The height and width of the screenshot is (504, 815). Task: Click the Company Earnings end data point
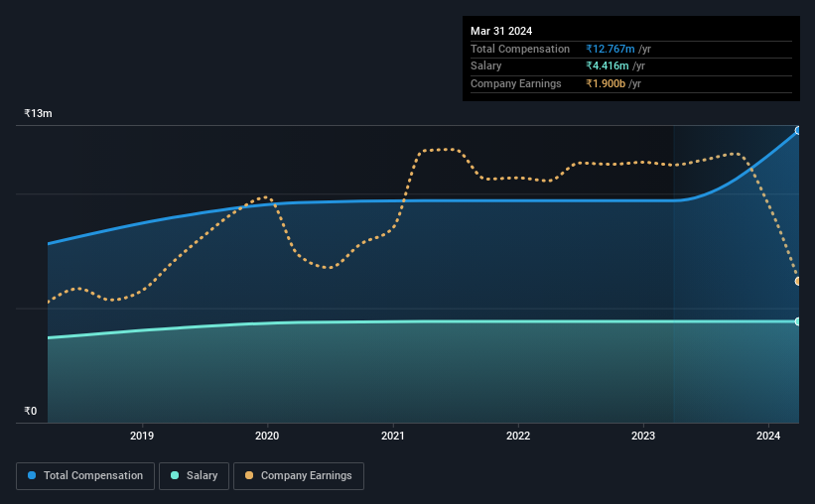tap(798, 281)
